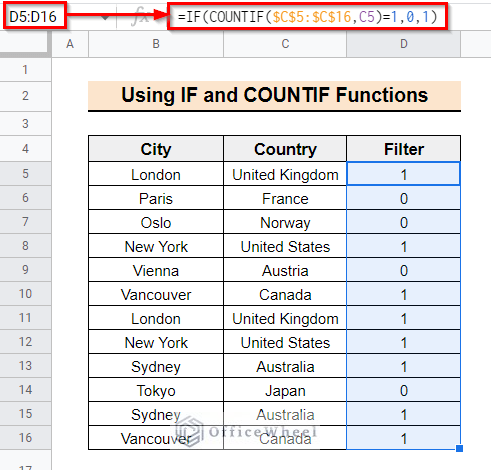Select the Filter value 0 beside Austria
The width and height of the screenshot is (491, 470).
(403, 270)
